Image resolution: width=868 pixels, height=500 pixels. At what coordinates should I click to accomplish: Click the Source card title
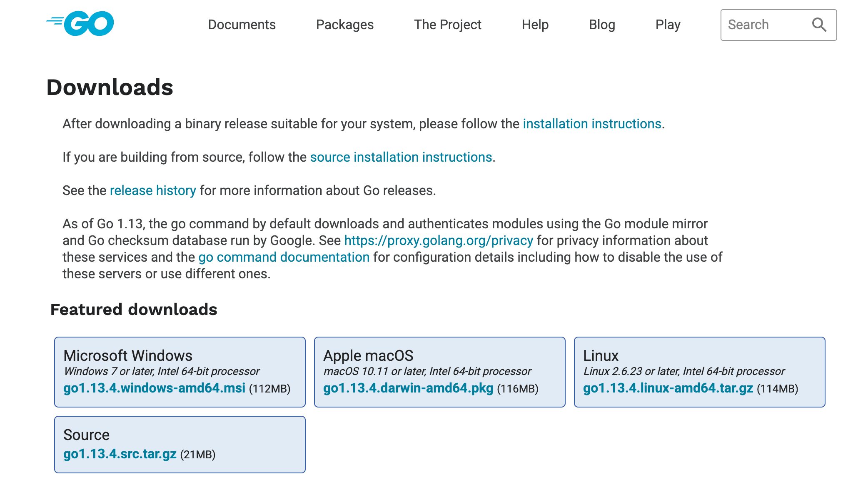pyautogui.click(x=86, y=435)
